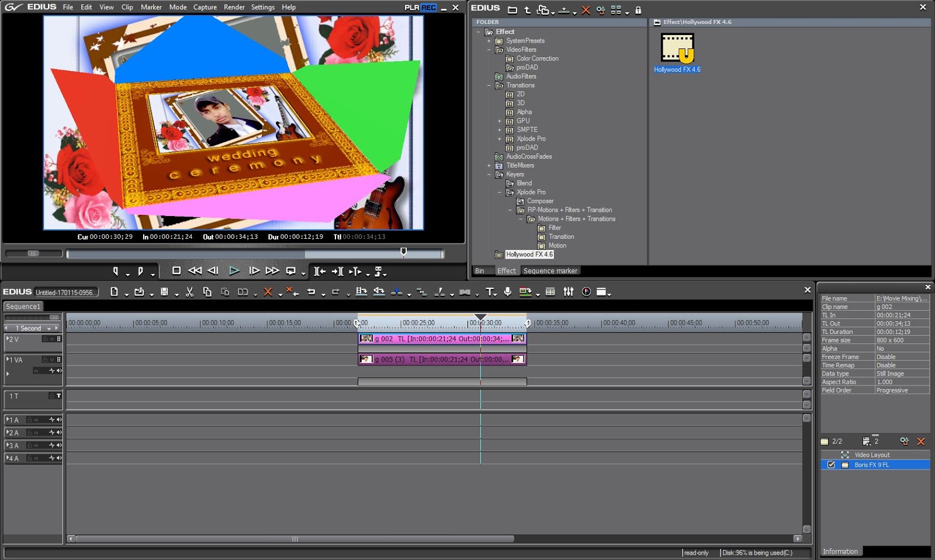Image resolution: width=935 pixels, height=560 pixels.
Task: Step back one frame in the player
Action: click(213, 270)
